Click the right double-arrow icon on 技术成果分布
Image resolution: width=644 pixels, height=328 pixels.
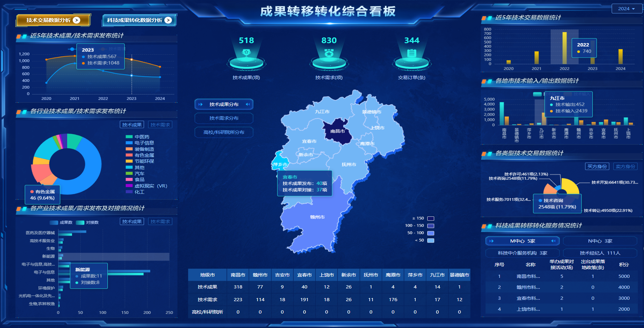click(248, 104)
